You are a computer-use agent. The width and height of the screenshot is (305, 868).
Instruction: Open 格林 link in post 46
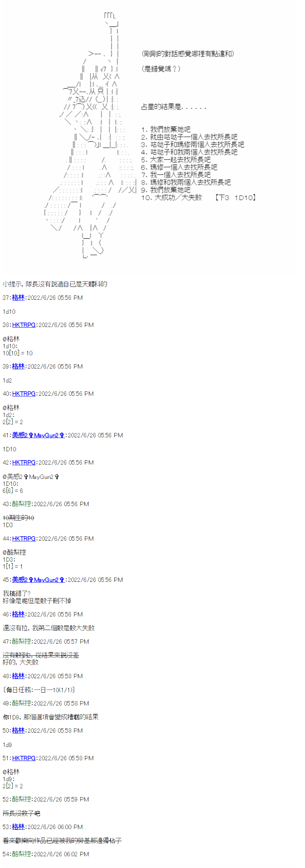click(18, 614)
